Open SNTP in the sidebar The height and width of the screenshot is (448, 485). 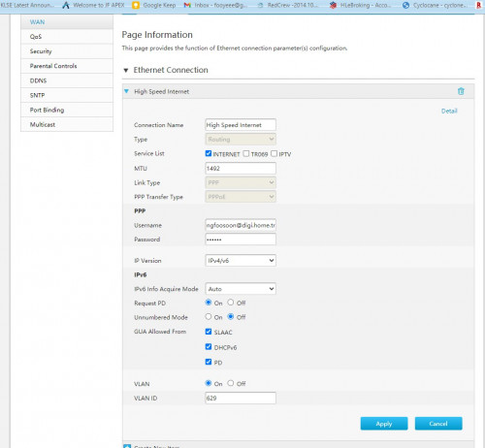(x=67, y=95)
